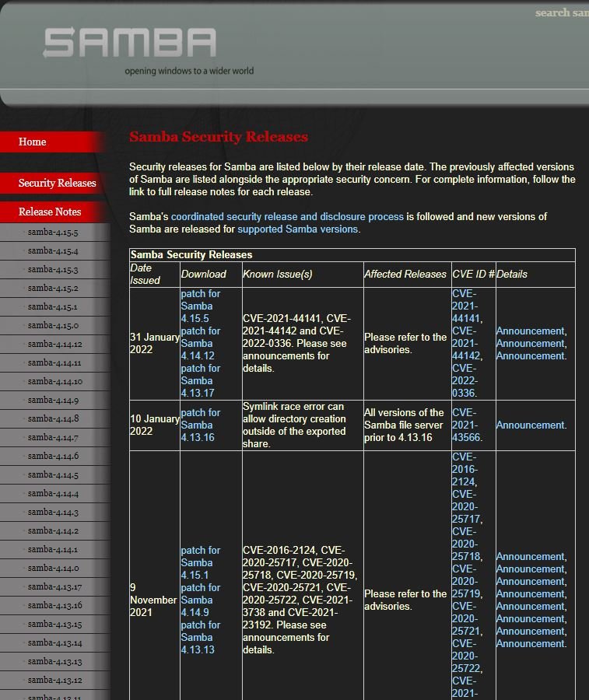Click samba-4.14.0 release link

53,569
